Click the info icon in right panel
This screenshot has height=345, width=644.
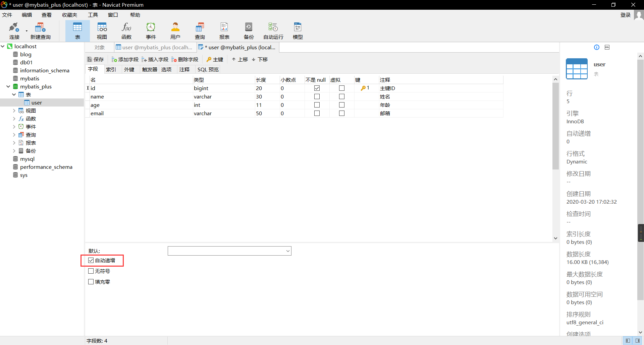point(597,47)
